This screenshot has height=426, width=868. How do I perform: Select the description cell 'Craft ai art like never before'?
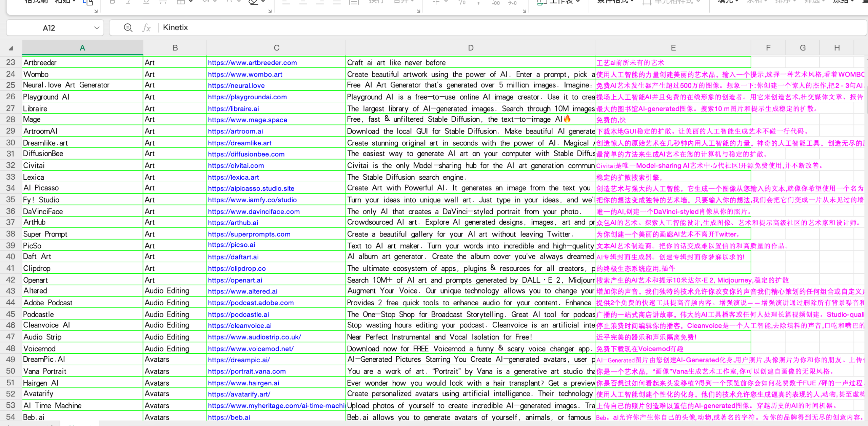point(470,62)
